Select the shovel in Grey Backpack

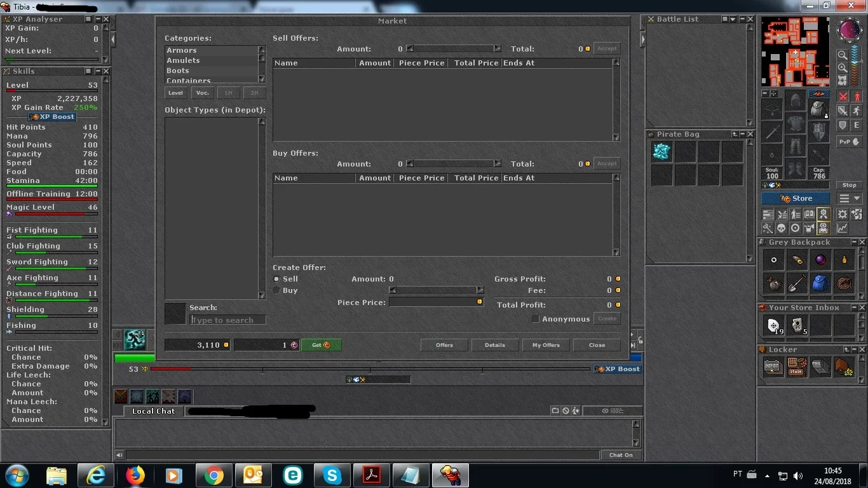[x=797, y=283]
